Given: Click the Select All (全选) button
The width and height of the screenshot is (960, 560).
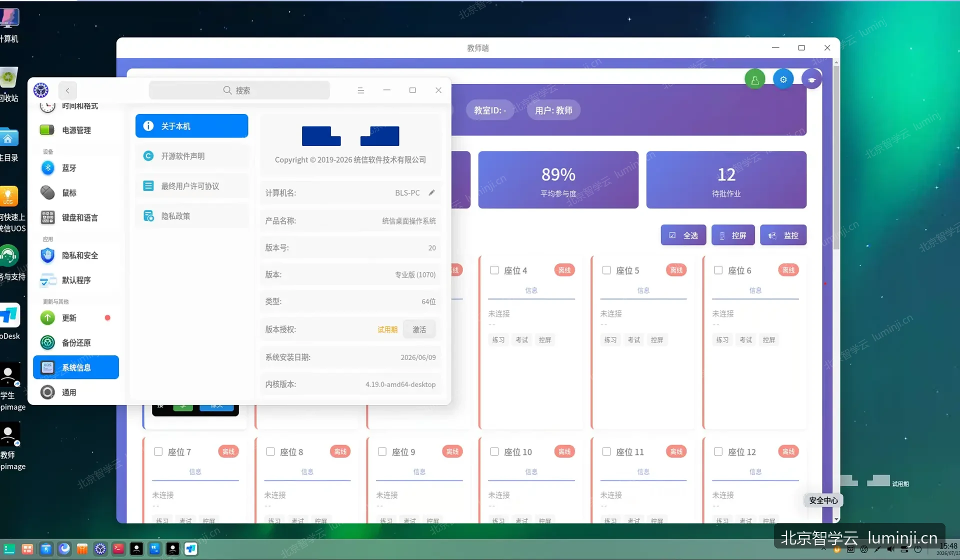Looking at the screenshot, I should point(683,235).
